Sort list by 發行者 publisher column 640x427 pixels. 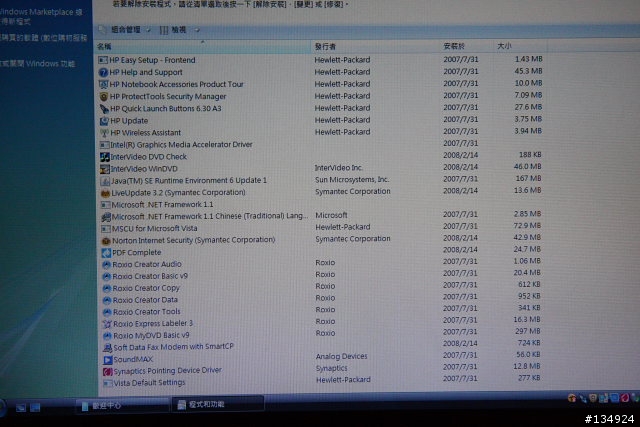(376, 47)
